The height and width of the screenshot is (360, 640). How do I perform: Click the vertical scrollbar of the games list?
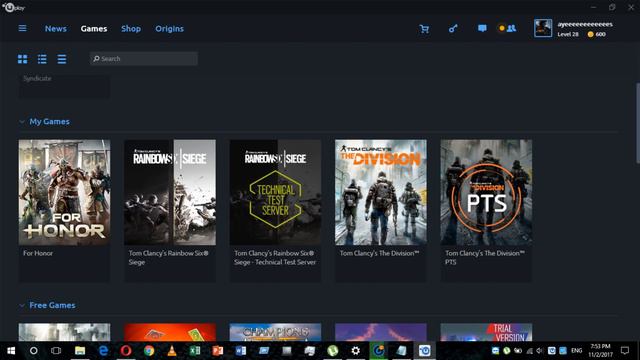[x=638, y=123]
